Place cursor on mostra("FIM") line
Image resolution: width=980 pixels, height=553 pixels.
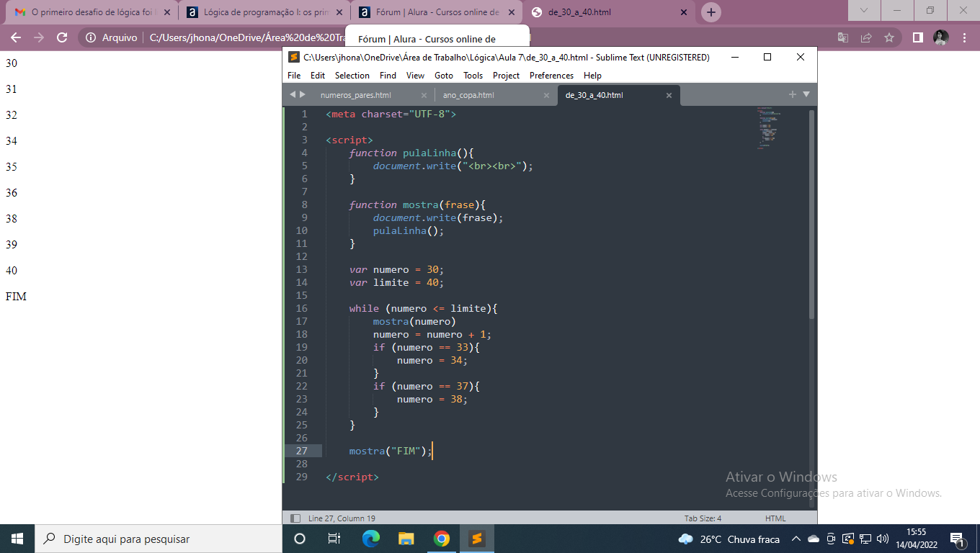[391, 451]
